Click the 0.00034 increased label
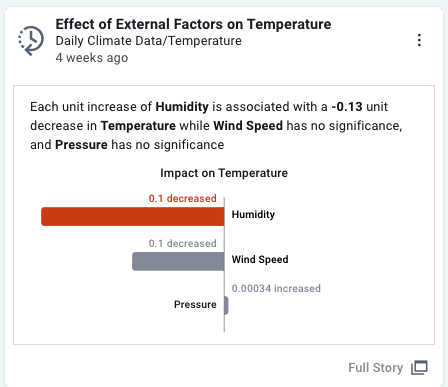Image resolution: width=448 pixels, height=387 pixels. [276, 288]
